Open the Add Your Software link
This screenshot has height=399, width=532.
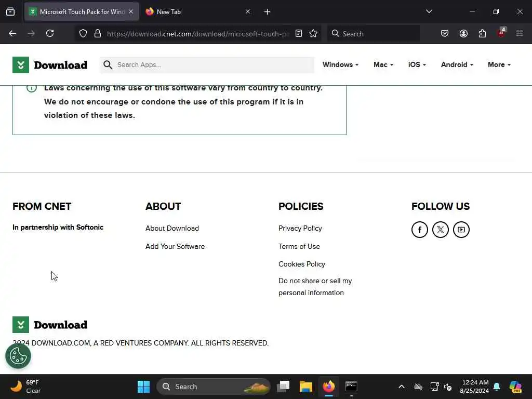click(175, 246)
